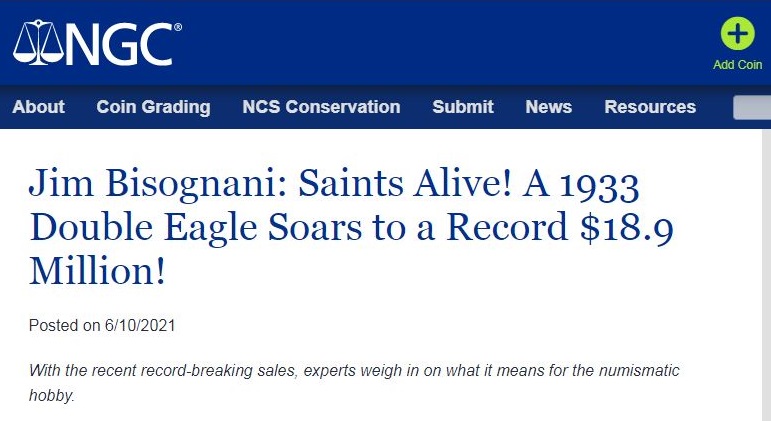Screen dimensions: 771x421
Task: Click the NGC scales logo icon
Action: tap(36, 42)
